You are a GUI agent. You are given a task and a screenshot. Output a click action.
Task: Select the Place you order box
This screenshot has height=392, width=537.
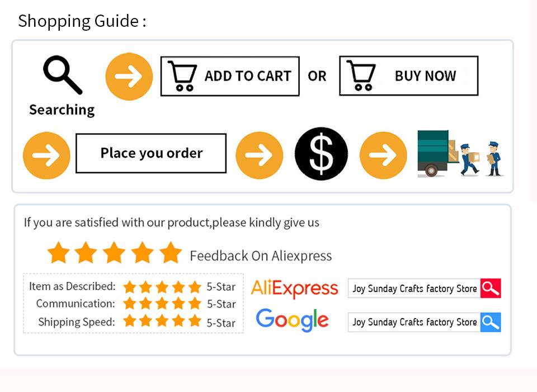coord(151,153)
